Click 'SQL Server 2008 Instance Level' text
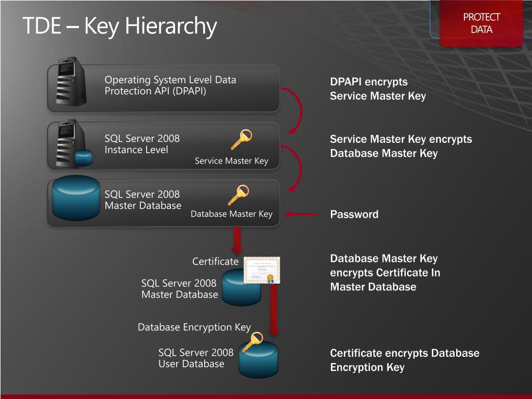The height and width of the screenshot is (399, 532). 142,144
